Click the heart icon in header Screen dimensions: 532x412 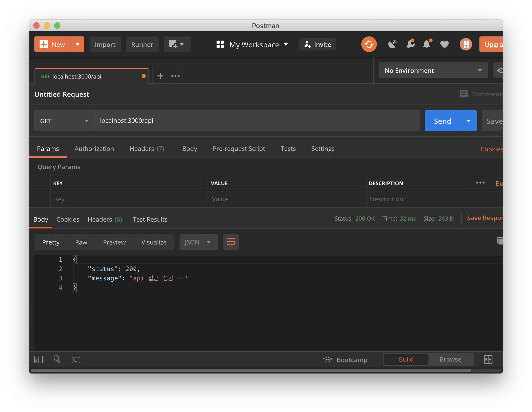pyautogui.click(x=444, y=44)
